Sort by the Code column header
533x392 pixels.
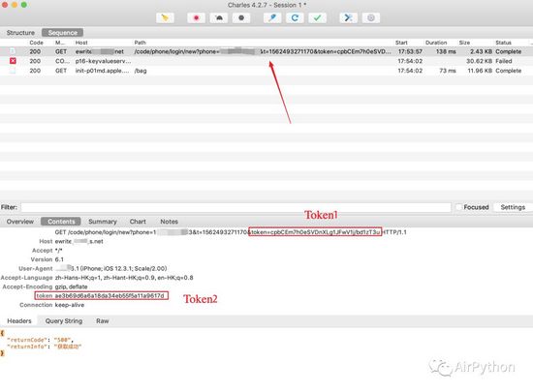click(x=37, y=43)
